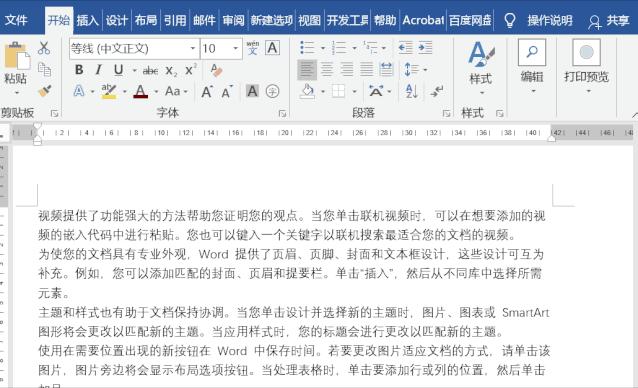Justify paragraph text
This screenshot has width=638, height=388.
click(367, 70)
